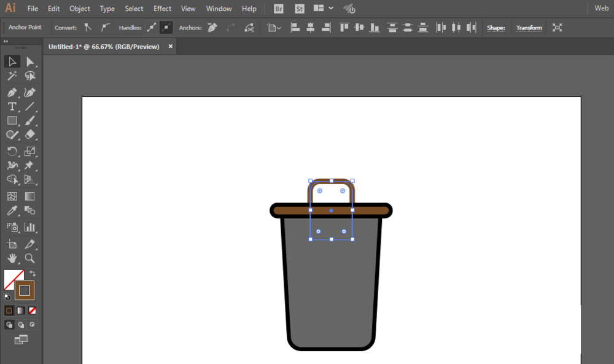
Task: Select the Pen tool
Action: tap(12, 92)
